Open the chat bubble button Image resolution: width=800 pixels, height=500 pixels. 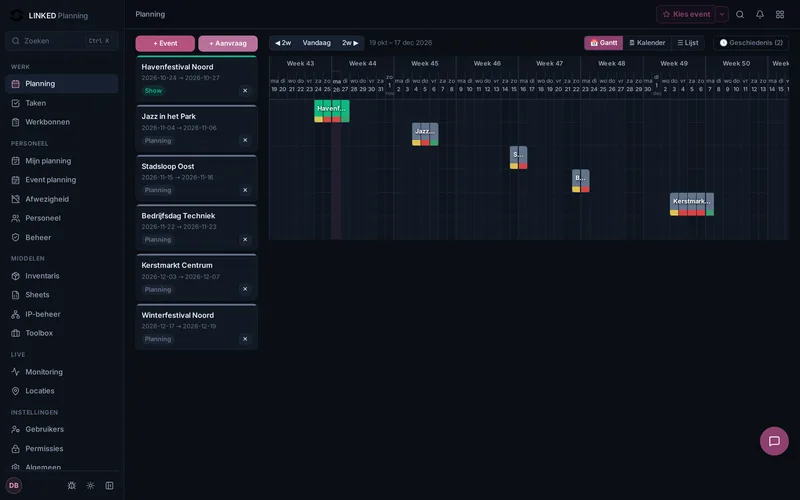(x=774, y=441)
